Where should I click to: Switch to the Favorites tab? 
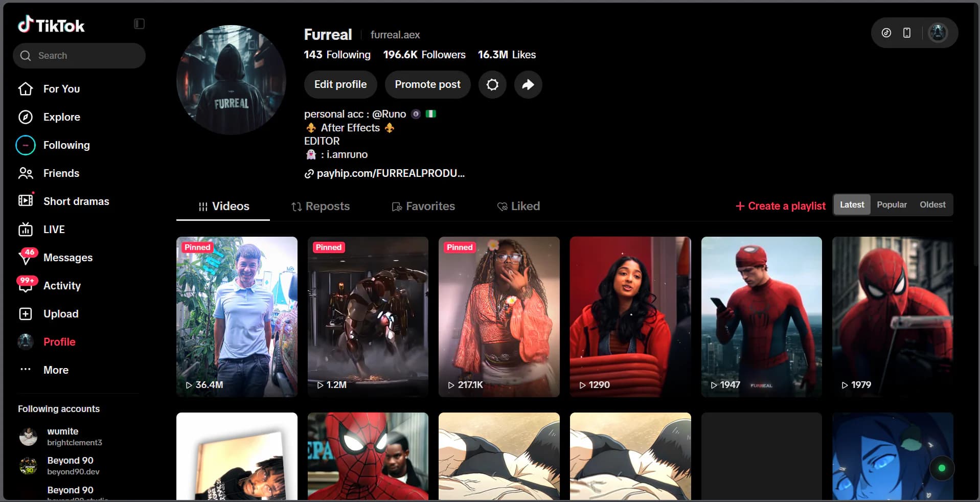[x=423, y=207]
